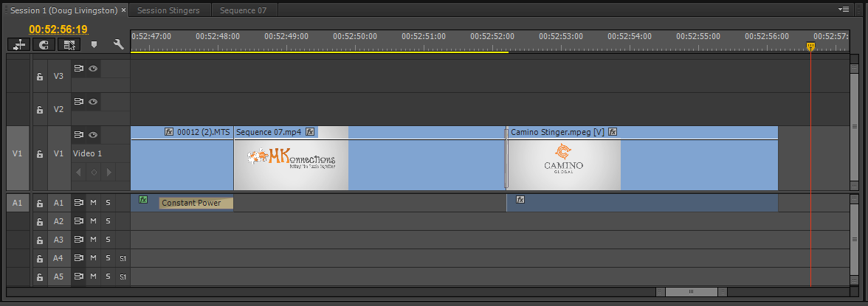This screenshot has height=306, width=868.
Task: Toggle sync lock on track A1
Action: coord(78,203)
